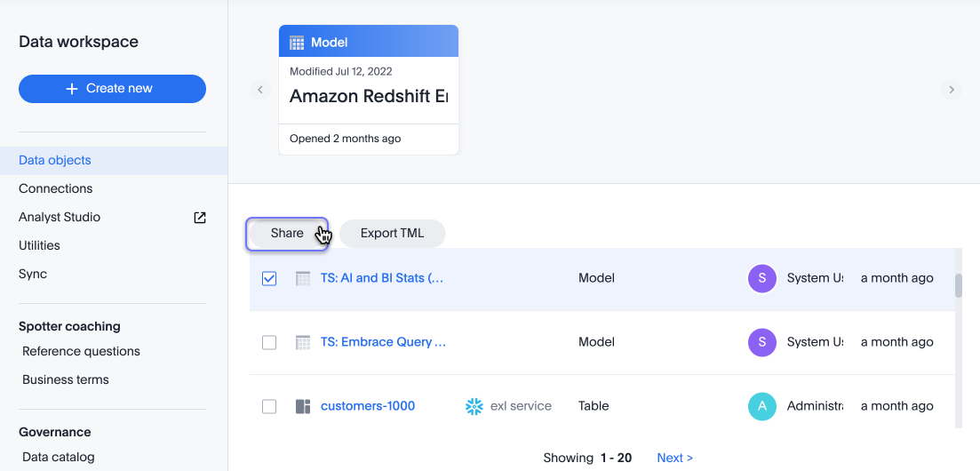The height and width of the screenshot is (471, 980).
Task: Uncheck the TS: AI and BI Stats checkbox
Action: (269, 278)
